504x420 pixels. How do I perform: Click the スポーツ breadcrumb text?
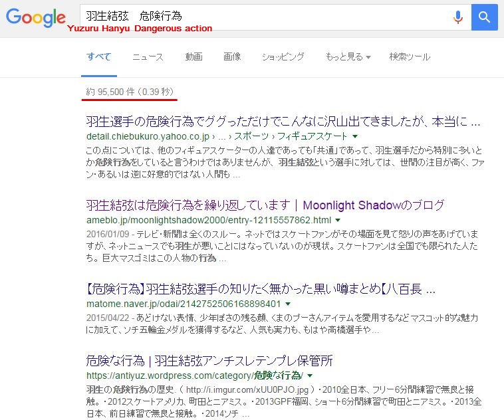(x=251, y=136)
